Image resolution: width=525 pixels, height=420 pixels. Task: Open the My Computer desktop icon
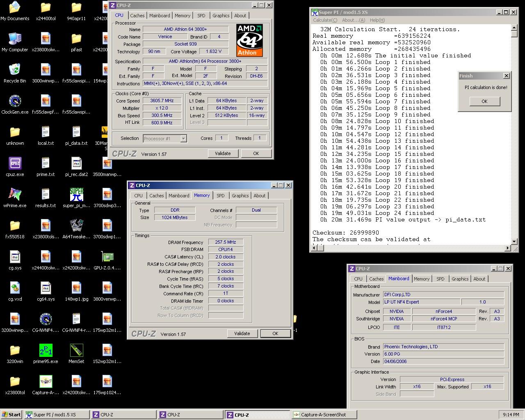[15, 42]
